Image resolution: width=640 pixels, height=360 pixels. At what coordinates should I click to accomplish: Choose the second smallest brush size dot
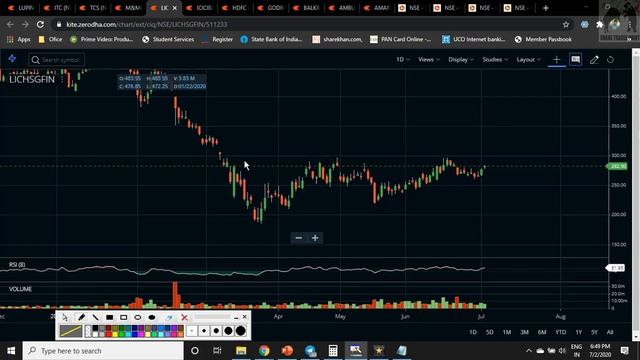[204, 331]
